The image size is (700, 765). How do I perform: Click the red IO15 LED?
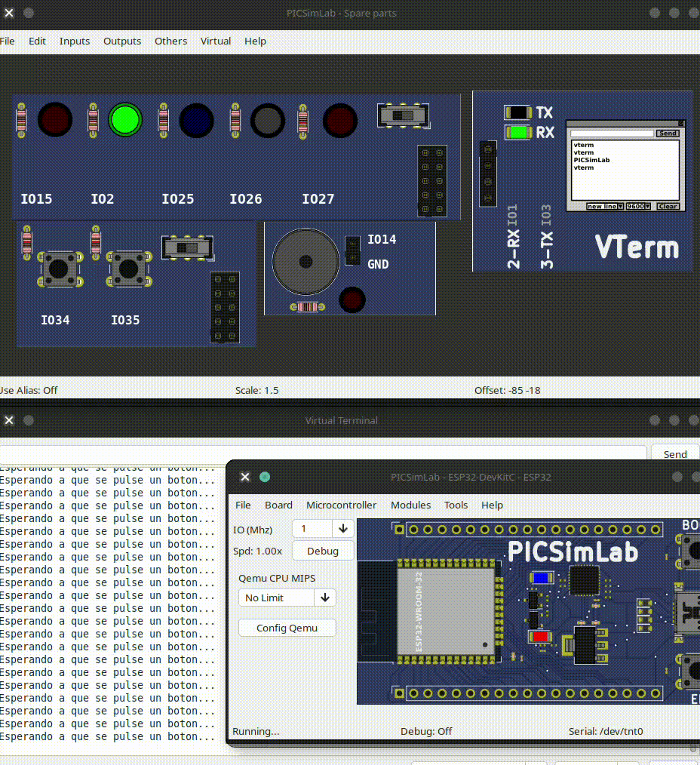54,119
